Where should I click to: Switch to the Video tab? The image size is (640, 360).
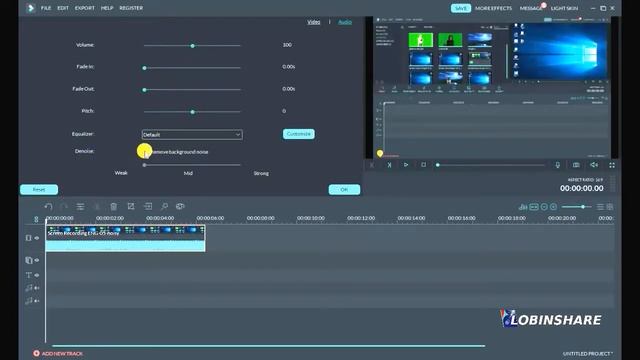(313, 22)
